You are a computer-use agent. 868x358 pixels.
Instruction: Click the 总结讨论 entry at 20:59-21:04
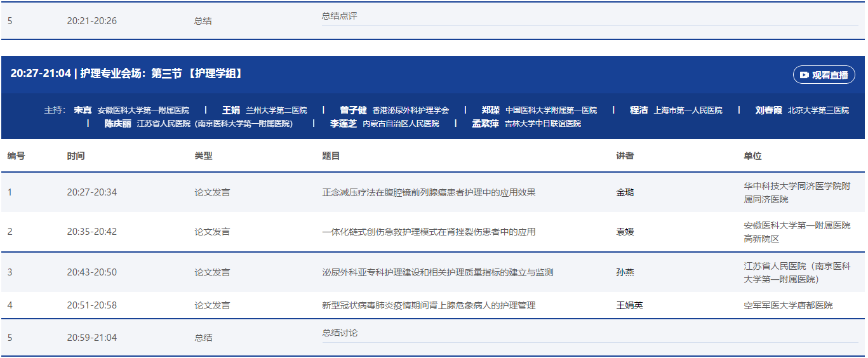click(x=340, y=333)
